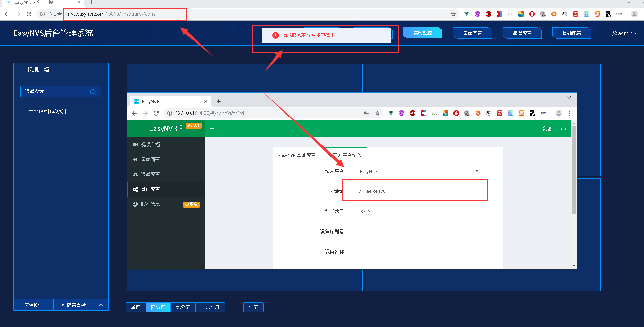This screenshot has height=327, width=644.
Task: Switch to EasyNVR 基础配置 tab
Action: point(297,155)
